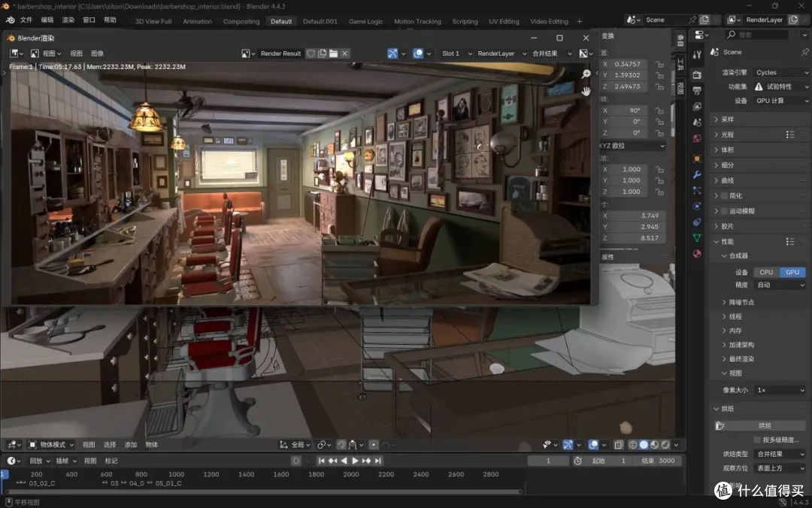The height and width of the screenshot is (508, 812).
Task: Click the Blender logo menu icon
Action: (x=10, y=20)
